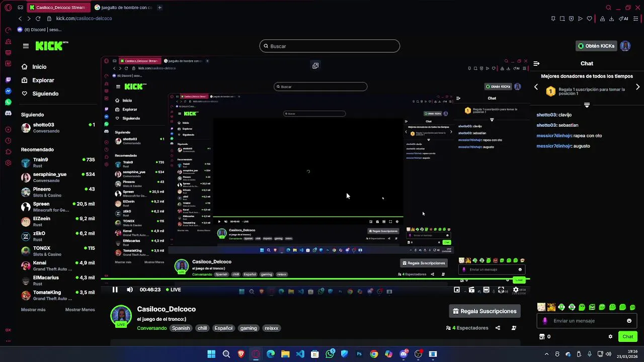Viewport: 644px width, 362px height.
Task: Open Twitch in the Opera sidebar
Action: point(8,80)
